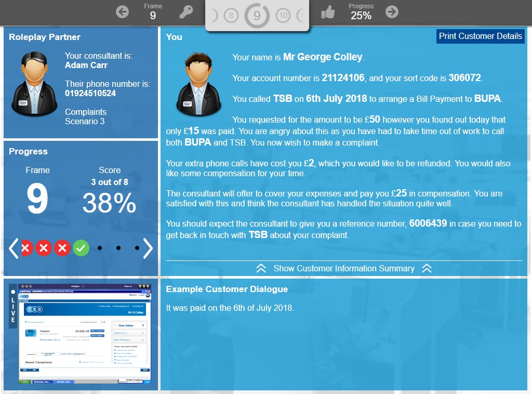Click reference number 6006439

(x=428, y=224)
